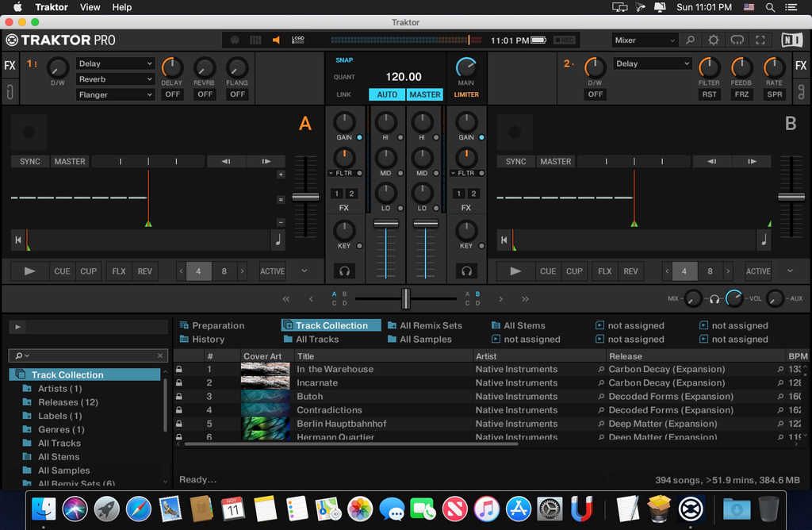
Task: Open the Delay effect dropdown in FX unit 1
Action: tap(115, 63)
